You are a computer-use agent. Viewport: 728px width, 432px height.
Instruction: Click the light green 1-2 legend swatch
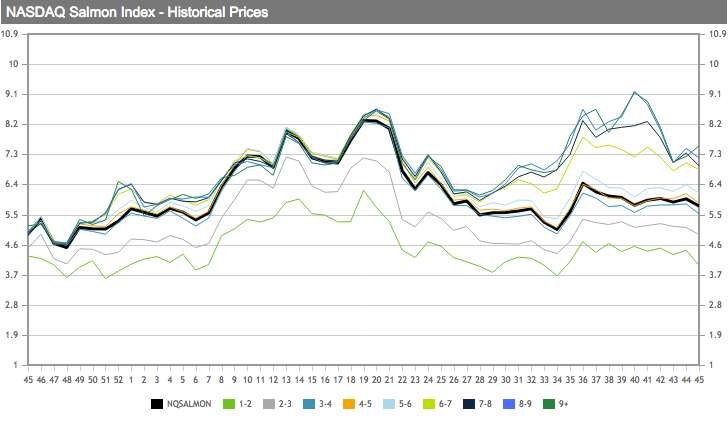coord(229,404)
